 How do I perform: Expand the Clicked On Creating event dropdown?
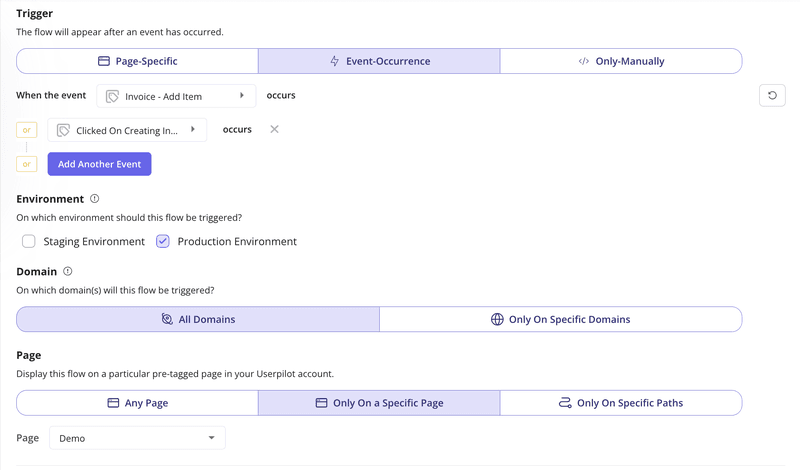pos(128,130)
